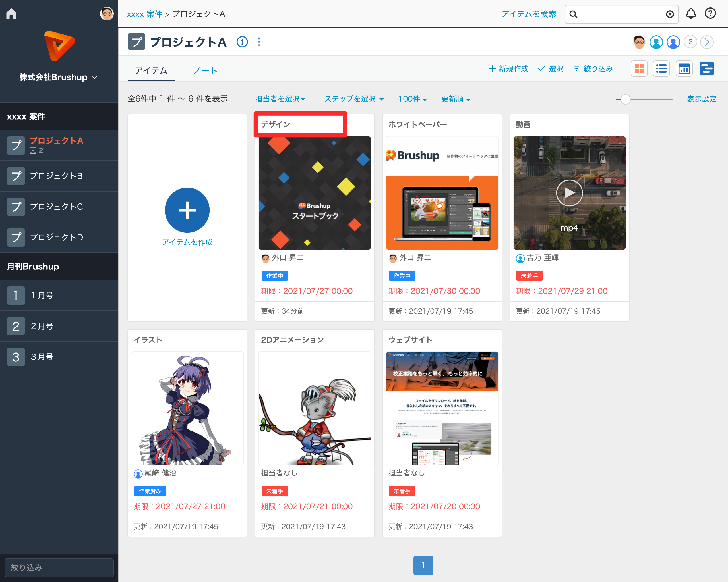Clear the item search field
Viewport: 728px width, 582px height.
pyautogui.click(x=670, y=14)
